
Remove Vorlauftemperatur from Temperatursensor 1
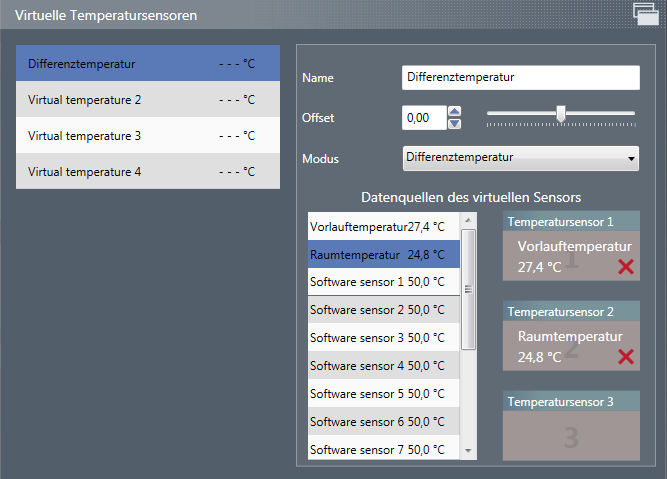tap(626, 267)
